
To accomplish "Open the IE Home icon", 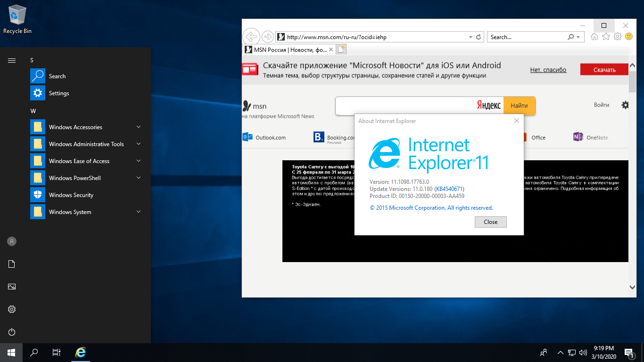I will click(595, 37).
